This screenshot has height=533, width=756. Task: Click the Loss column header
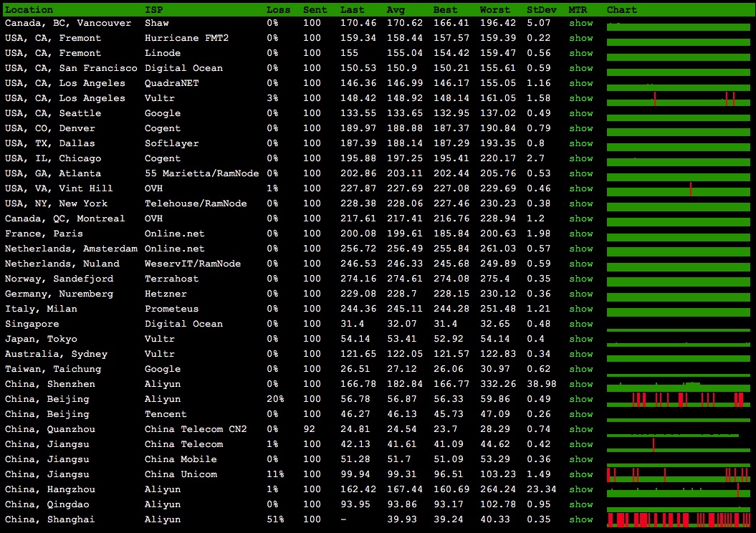278,9
